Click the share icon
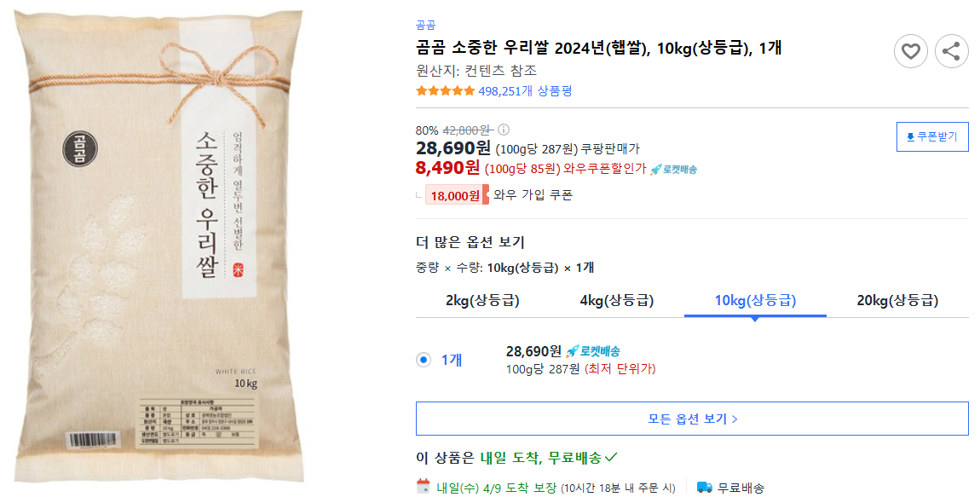 (x=952, y=51)
